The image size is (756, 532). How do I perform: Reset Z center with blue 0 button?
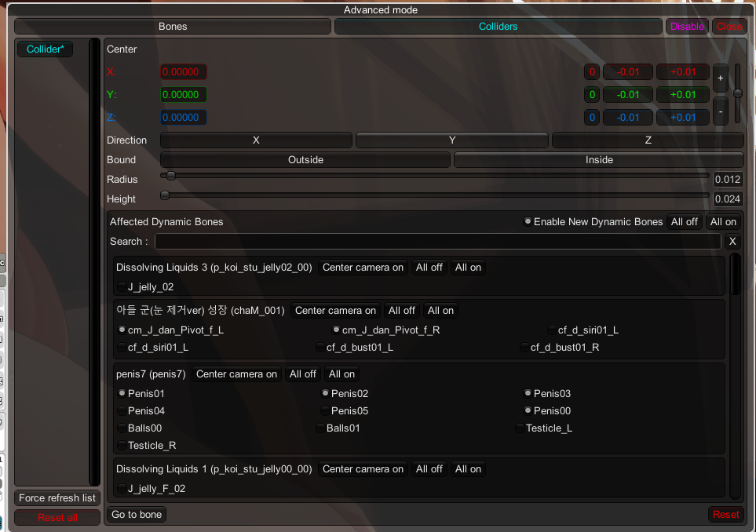592,118
